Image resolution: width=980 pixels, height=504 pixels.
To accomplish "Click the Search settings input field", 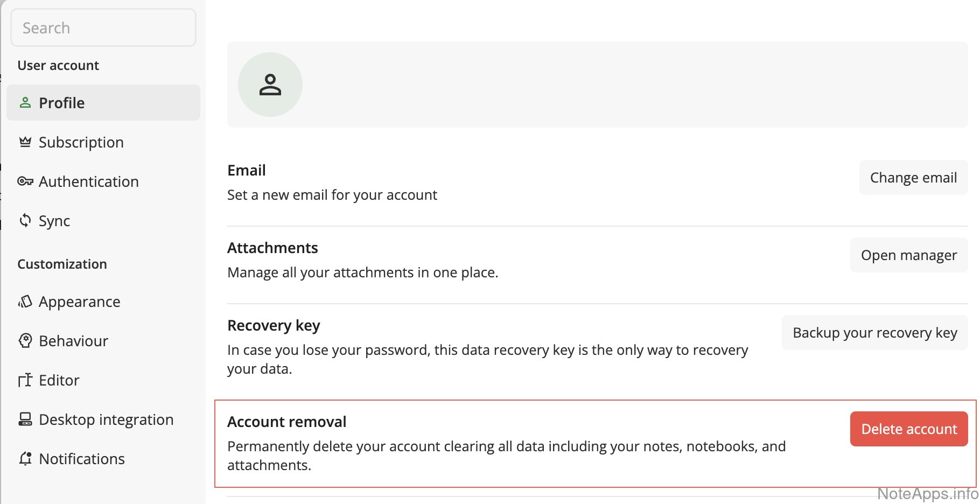I will tap(103, 28).
